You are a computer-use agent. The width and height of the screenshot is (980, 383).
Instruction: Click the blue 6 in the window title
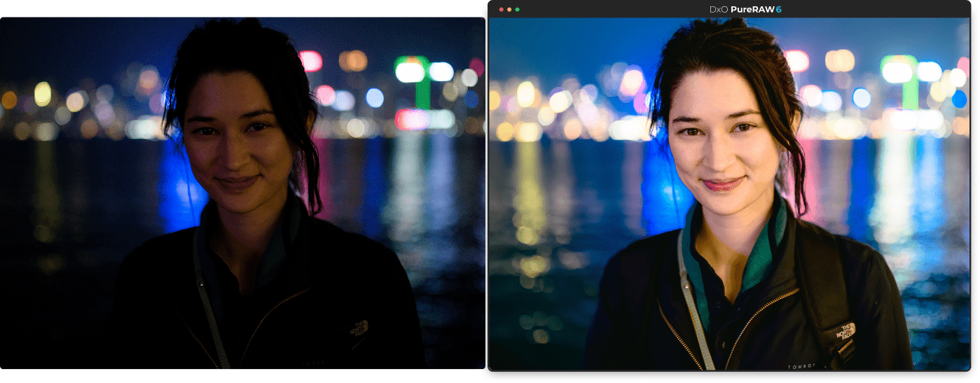778,9
